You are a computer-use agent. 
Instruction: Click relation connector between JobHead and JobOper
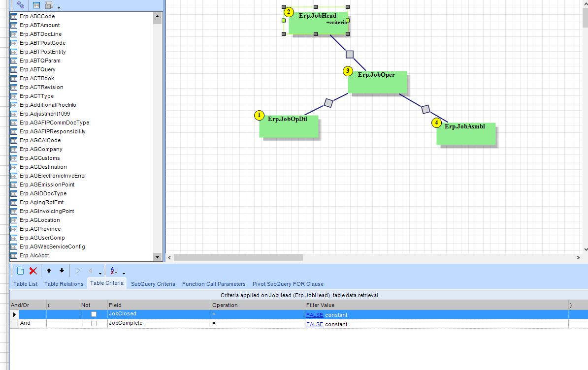350,54
